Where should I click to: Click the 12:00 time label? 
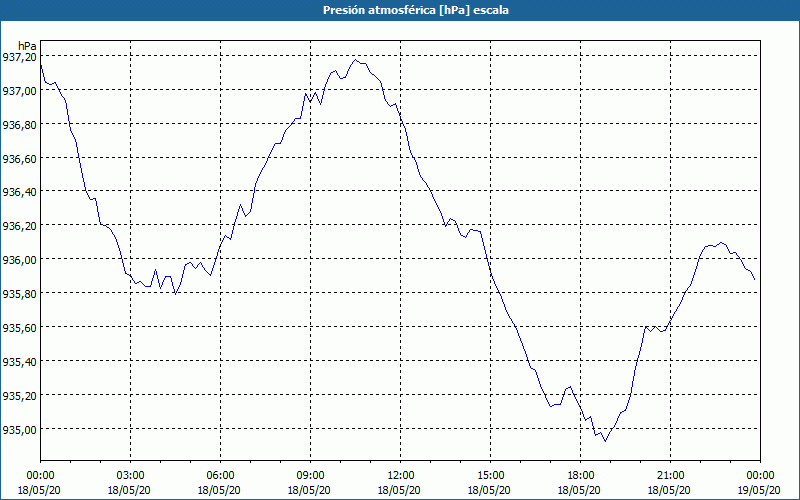[401, 476]
